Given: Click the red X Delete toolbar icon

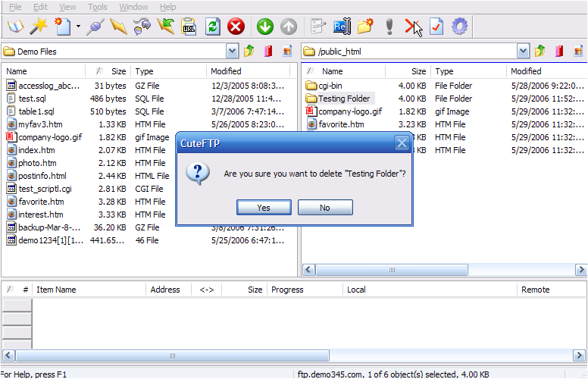Looking at the screenshot, I should coord(411,27).
